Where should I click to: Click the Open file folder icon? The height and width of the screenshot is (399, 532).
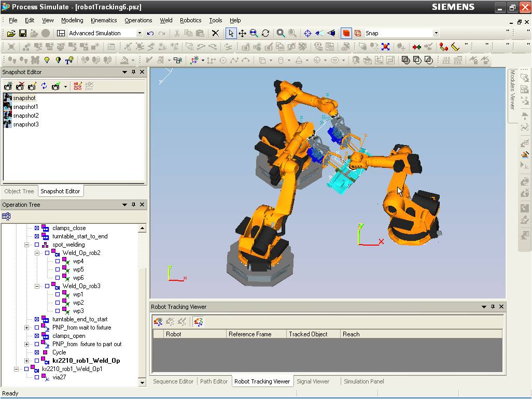point(11,33)
